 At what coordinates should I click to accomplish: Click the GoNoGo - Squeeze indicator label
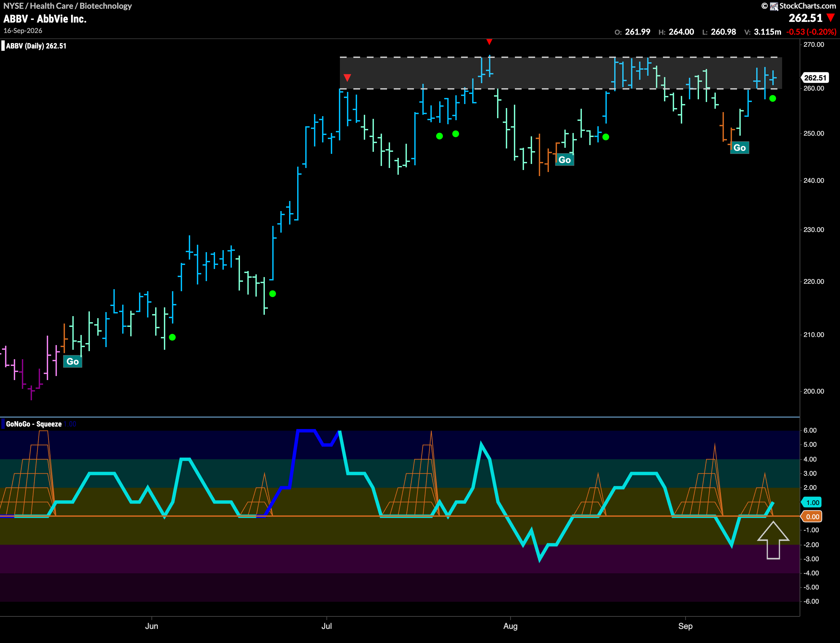(34, 424)
